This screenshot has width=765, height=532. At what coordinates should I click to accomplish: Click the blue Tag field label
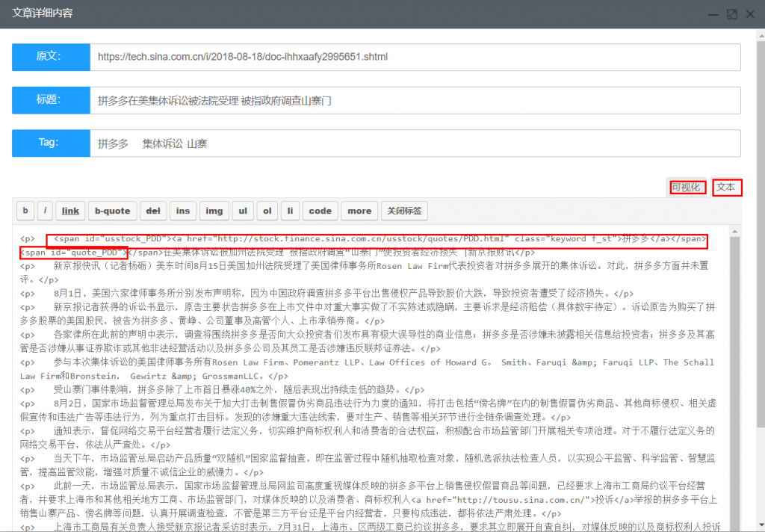52,143
